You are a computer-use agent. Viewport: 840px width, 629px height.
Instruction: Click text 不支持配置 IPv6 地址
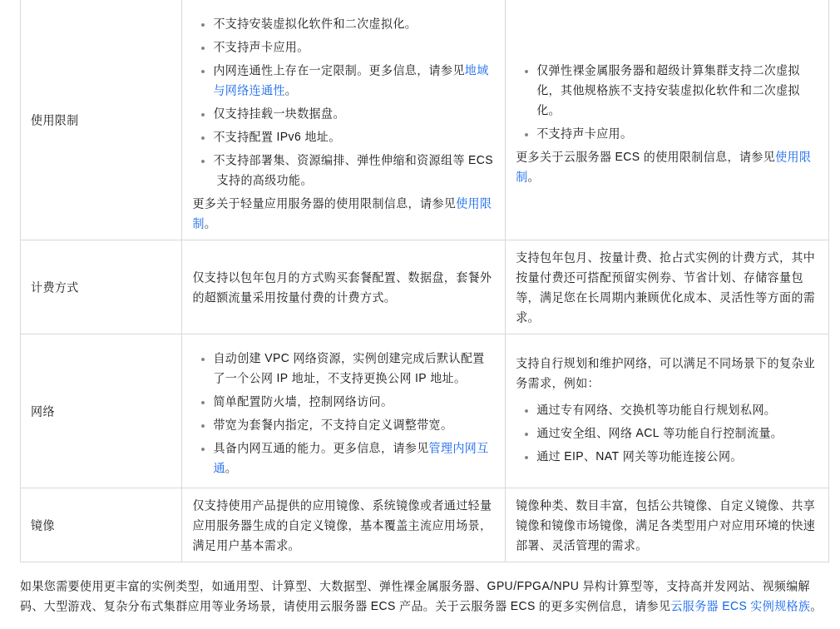click(x=274, y=137)
